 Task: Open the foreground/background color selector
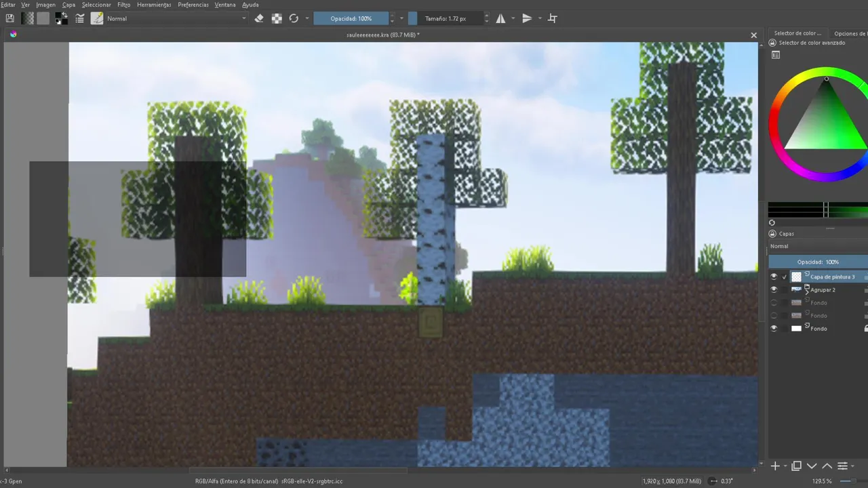click(x=60, y=19)
